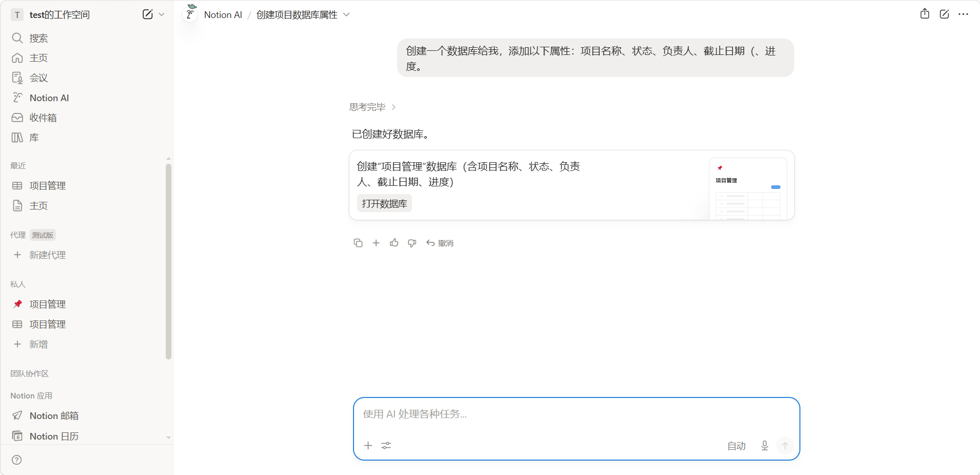
Task: Open the 自动 model selector
Action: click(736, 446)
